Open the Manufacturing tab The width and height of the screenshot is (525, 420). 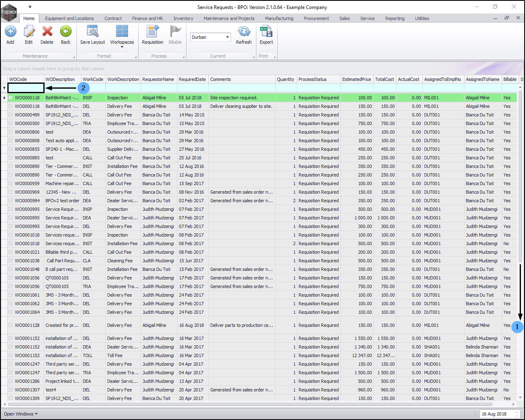click(x=279, y=18)
